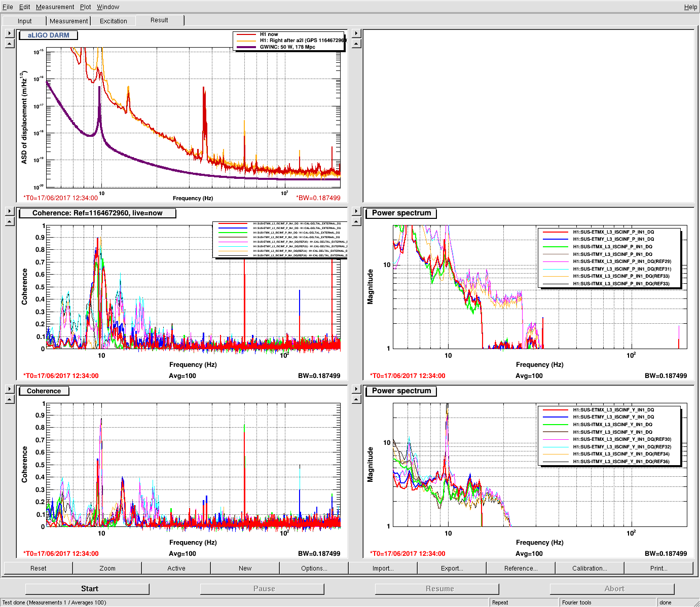The height and width of the screenshot is (607, 700).
Task: Click title of ISCINF_P Power spectrum plot
Action: coord(401,213)
